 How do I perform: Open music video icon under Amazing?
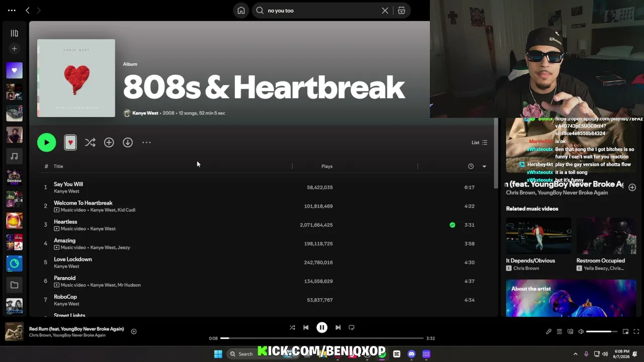(x=56, y=247)
